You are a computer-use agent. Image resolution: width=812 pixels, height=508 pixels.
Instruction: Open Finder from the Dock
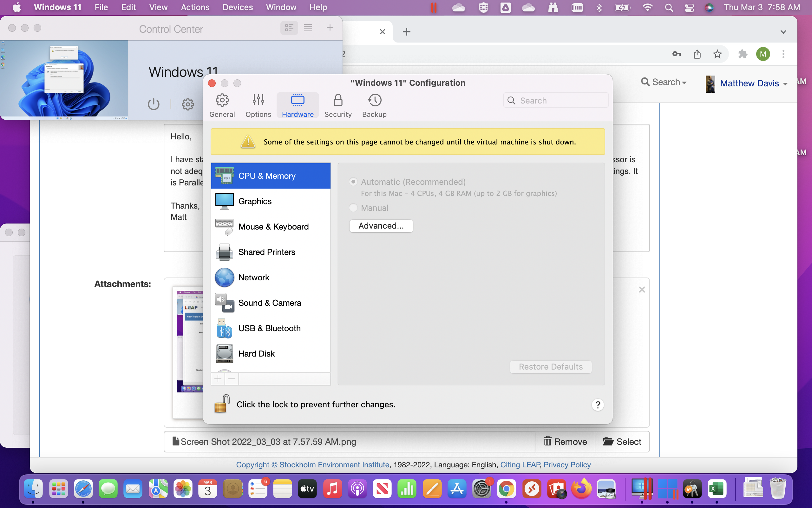coord(33,489)
